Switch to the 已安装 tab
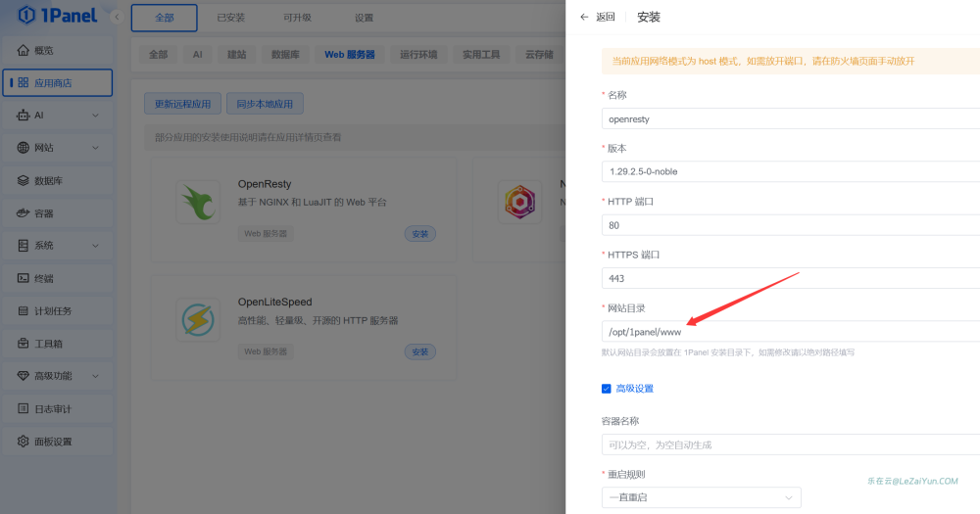This screenshot has height=514, width=980. [230, 18]
